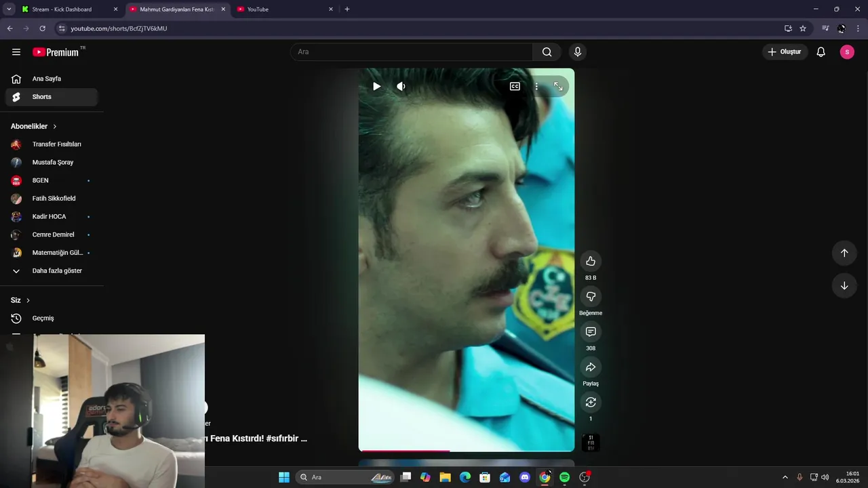This screenshot has width=868, height=488.
Task: Open the Short's three-dot more options
Action: point(536,86)
